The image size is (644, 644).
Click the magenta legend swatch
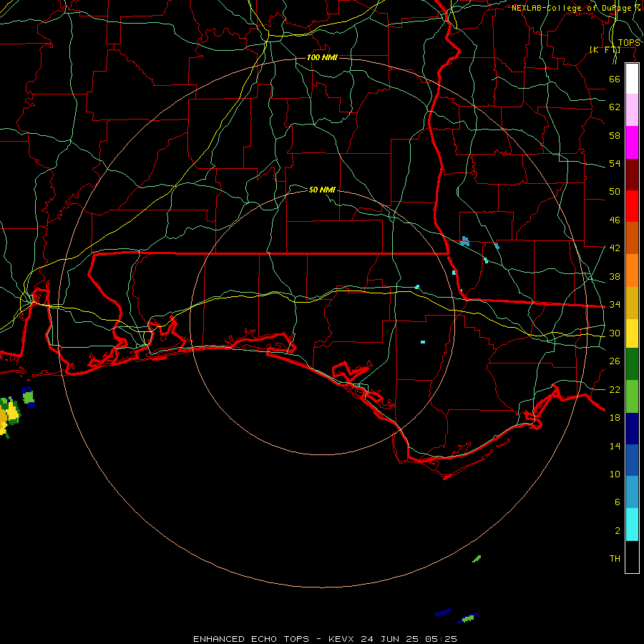point(632,142)
